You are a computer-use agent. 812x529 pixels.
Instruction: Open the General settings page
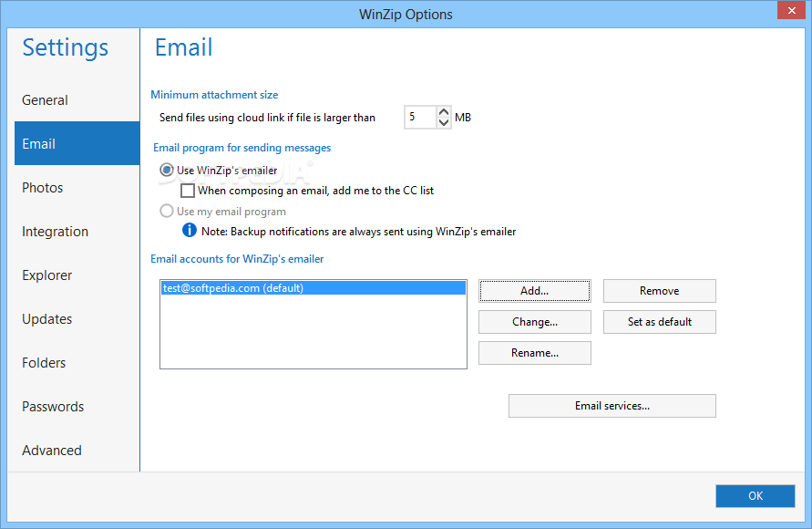coord(77,100)
